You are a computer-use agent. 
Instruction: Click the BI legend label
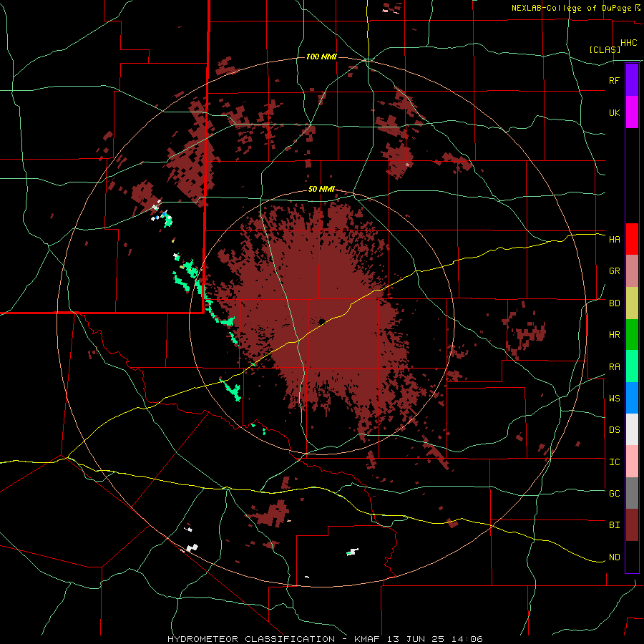click(614, 525)
